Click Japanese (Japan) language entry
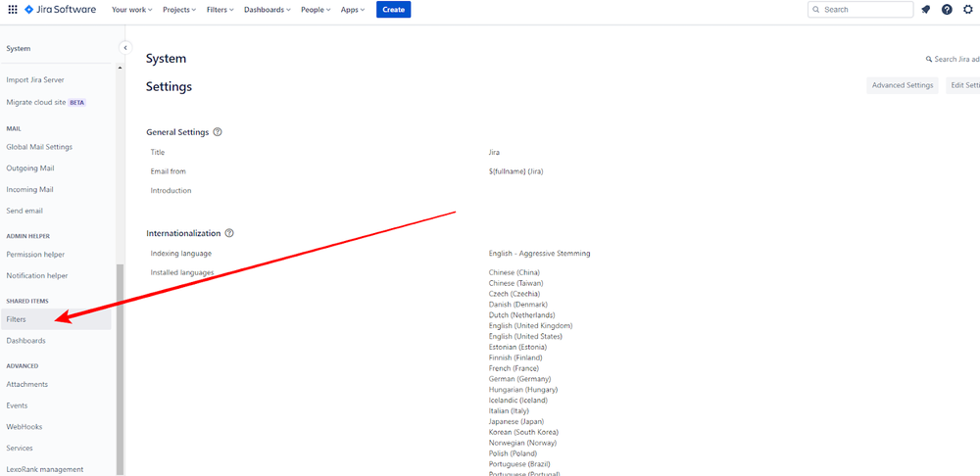Screen dimensions: 980x476 (x=516, y=421)
